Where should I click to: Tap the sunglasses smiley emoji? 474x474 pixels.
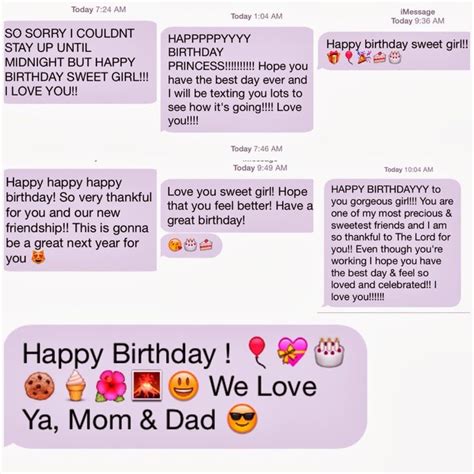(242, 419)
